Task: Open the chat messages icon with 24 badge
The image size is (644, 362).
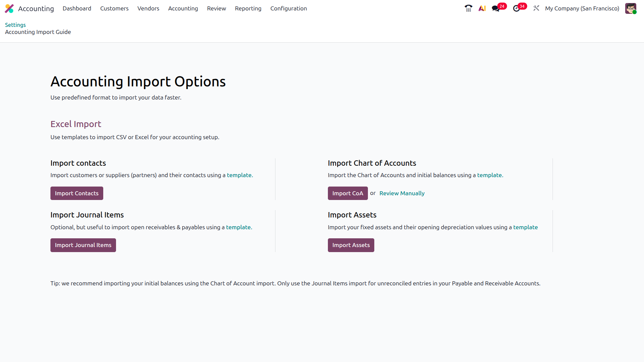Action: pyautogui.click(x=496, y=8)
